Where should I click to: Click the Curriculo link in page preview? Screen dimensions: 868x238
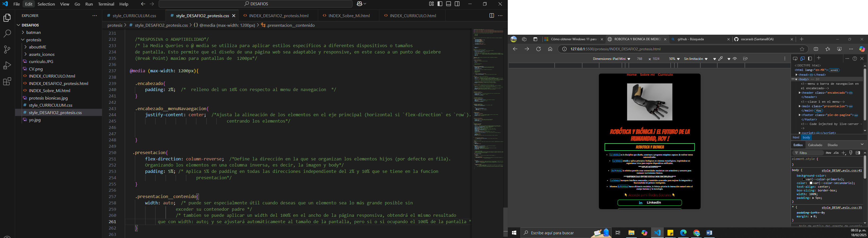(665, 75)
